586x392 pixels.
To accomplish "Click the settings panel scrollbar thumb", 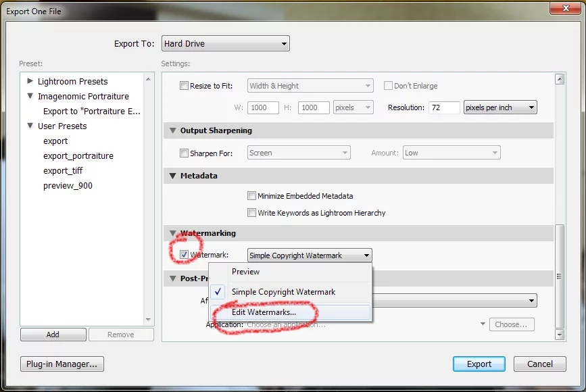I will click(560, 276).
